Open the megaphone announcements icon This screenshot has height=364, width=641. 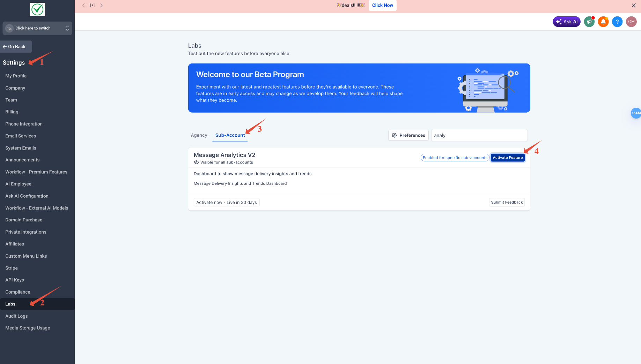[589, 22]
